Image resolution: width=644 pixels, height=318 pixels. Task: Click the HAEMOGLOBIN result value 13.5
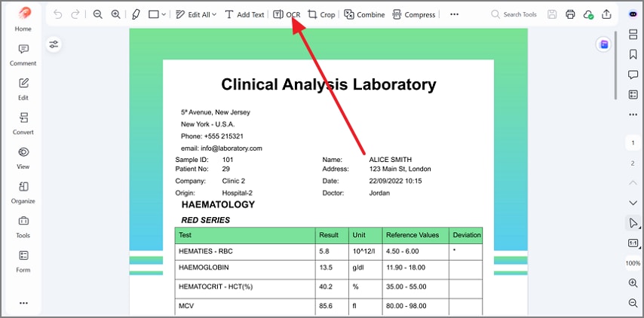coord(326,268)
